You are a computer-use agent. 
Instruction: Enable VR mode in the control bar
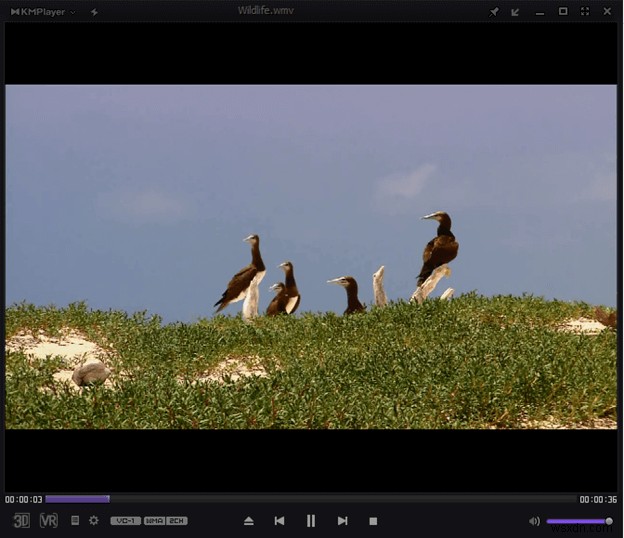pos(48,520)
